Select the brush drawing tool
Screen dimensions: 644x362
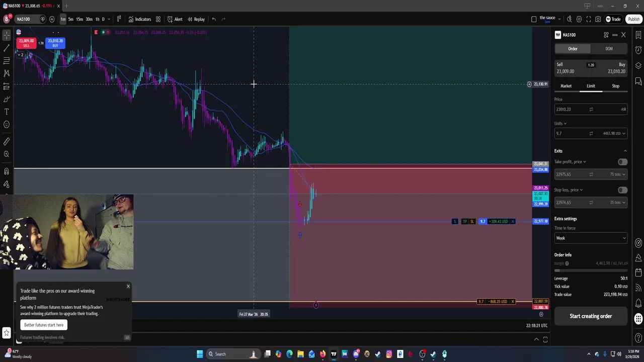coord(7,99)
